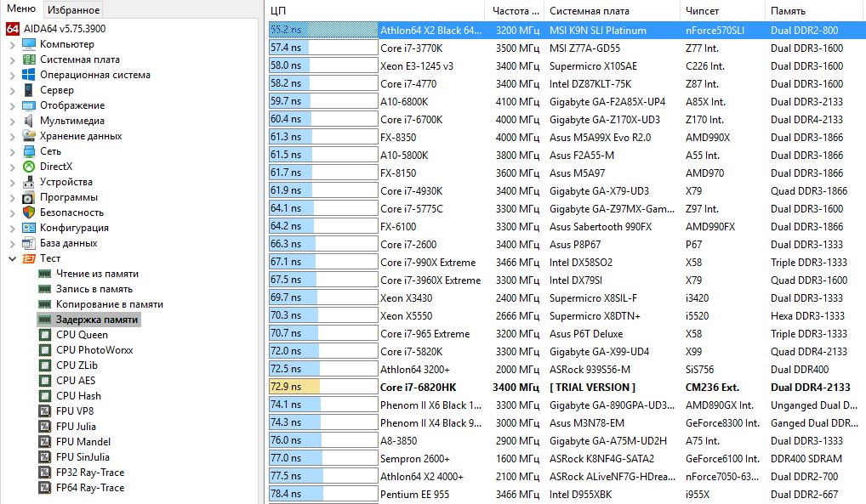Open the CPU Hash benchmark
Screen dimensions: 866x504
[78, 396]
